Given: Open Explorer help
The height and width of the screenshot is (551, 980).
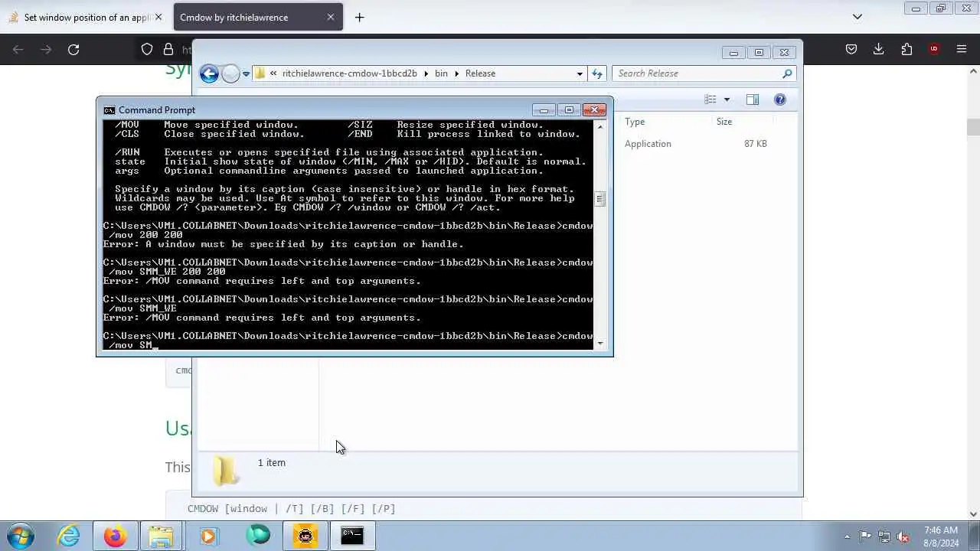Looking at the screenshot, I should coord(779,99).
